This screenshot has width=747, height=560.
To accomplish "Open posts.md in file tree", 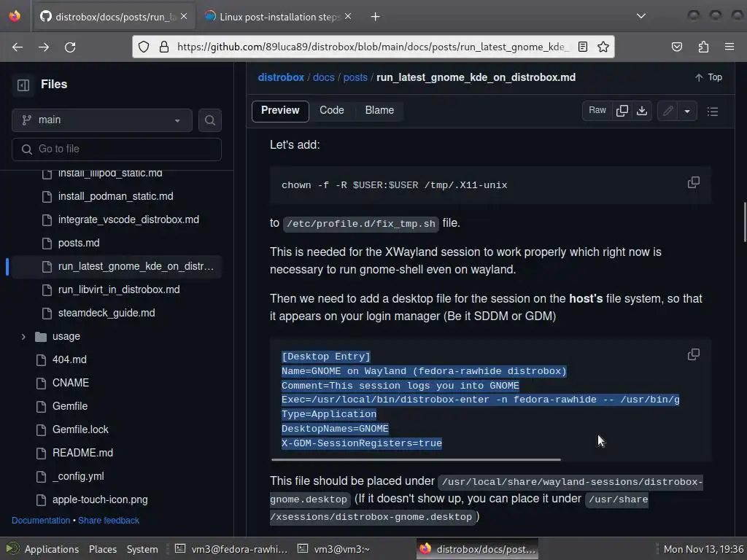I will click(79, 243).
